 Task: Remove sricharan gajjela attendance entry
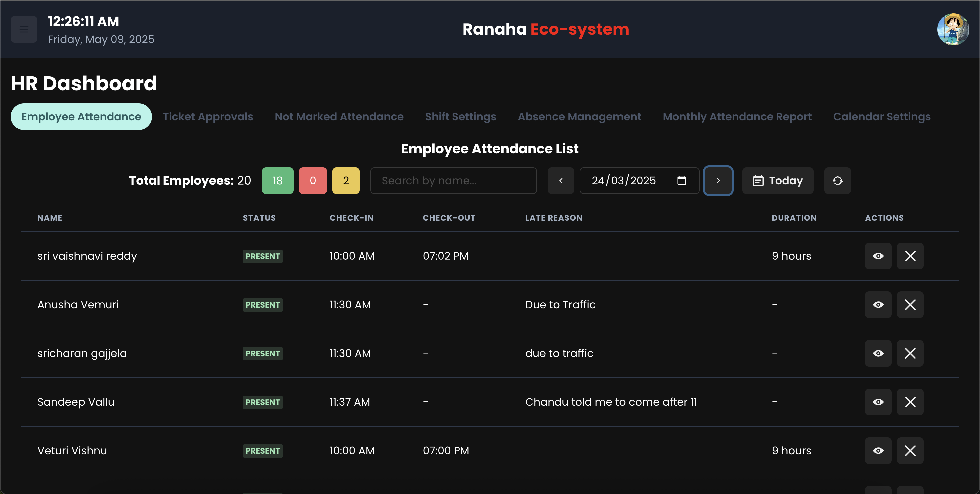click(x=910, y=353)
